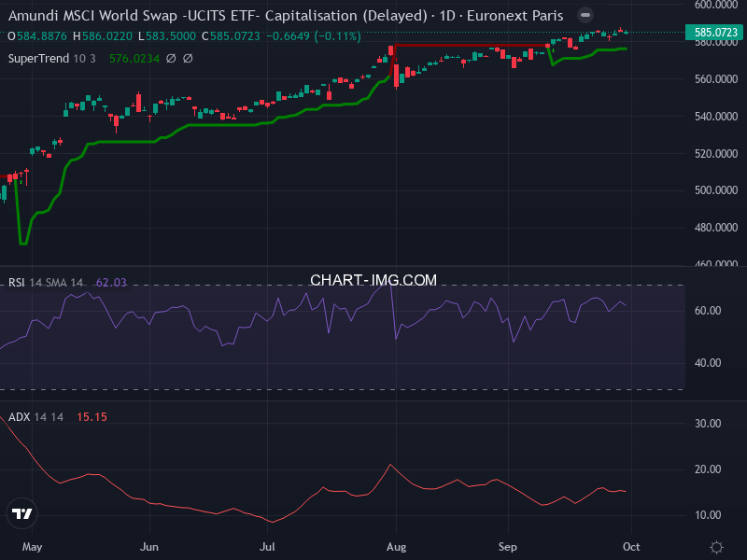This screenshot has height=560, width=747.
Task: Click the CHART-IMG.COM watermark
Action: [x=373, y=280]
